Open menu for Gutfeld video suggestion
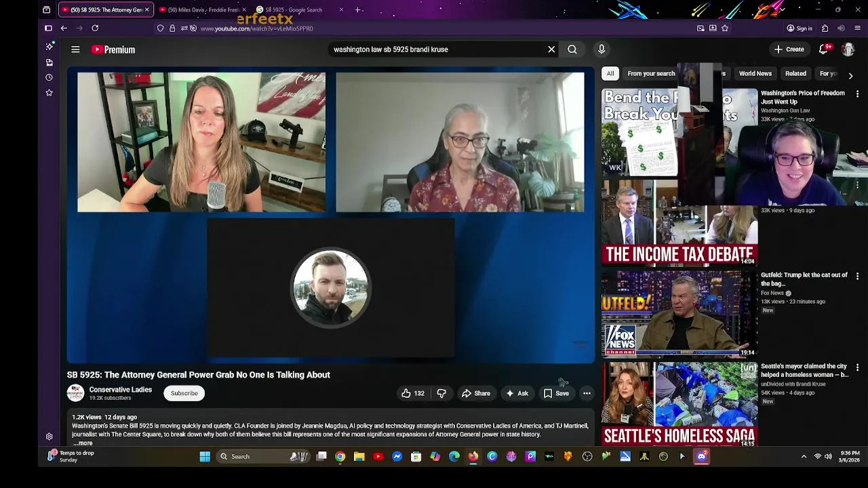 (857, 277)
